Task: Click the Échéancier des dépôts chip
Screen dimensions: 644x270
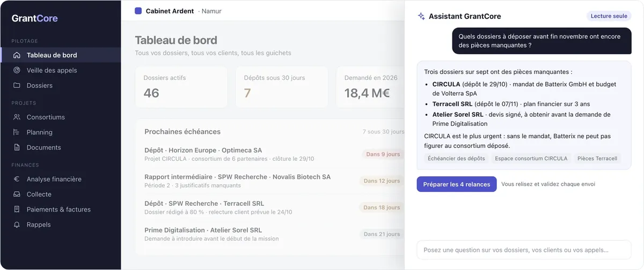Action: click(456, 159)
